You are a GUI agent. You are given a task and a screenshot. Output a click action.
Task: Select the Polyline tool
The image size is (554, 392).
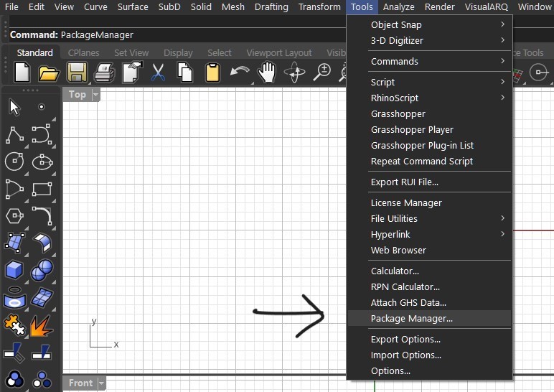click(x=14, y=134)
